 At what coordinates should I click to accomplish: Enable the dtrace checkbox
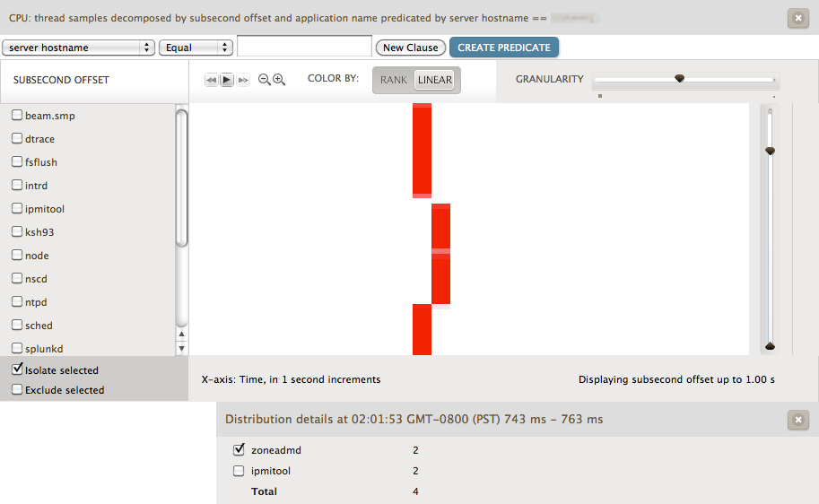coord(17,139)
